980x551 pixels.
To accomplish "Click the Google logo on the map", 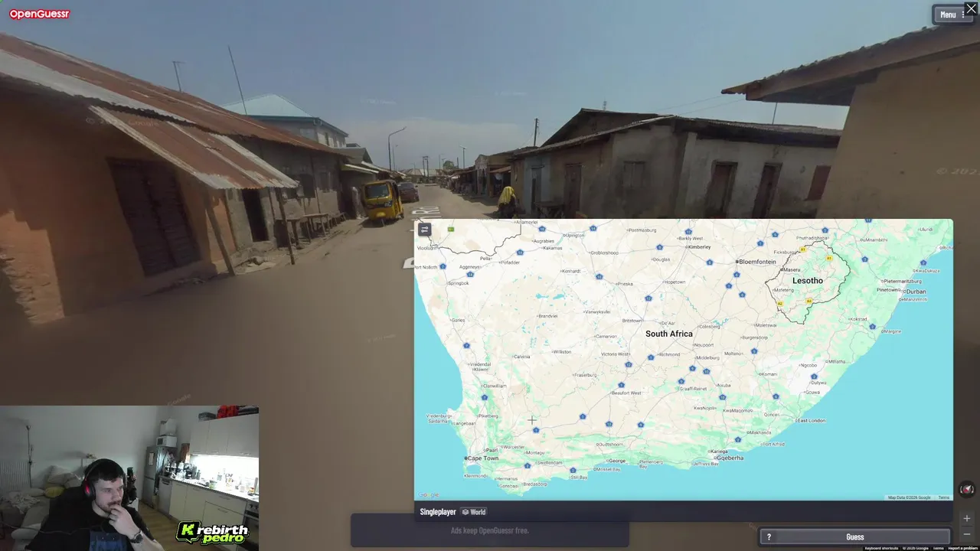I will (x=429, y=495).
